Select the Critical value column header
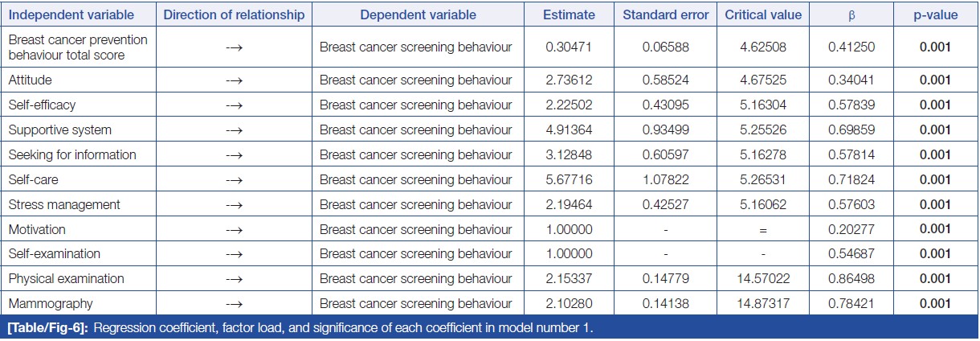The width and height of the screenshot is (980, 341). (763, 15)
